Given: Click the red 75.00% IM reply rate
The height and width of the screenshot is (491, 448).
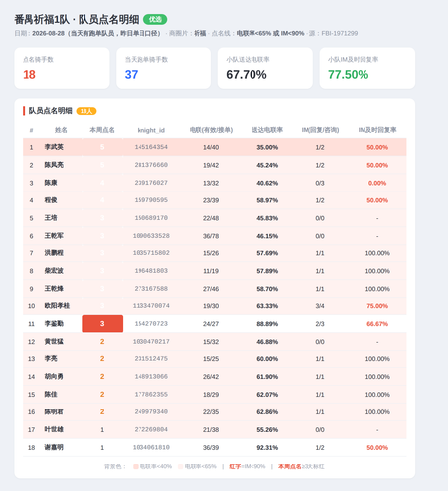Looking at the screenshot, I should point(377,306).
